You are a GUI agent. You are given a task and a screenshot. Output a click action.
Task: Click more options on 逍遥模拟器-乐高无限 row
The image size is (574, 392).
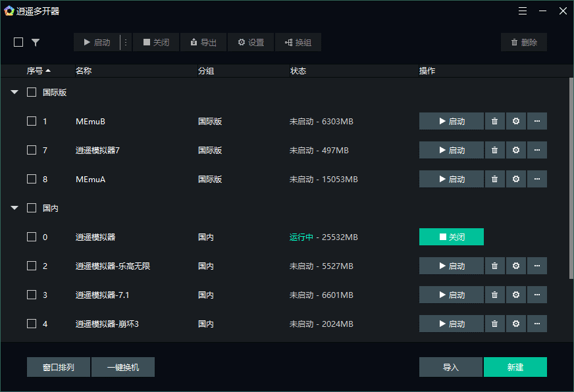[537, 266]
